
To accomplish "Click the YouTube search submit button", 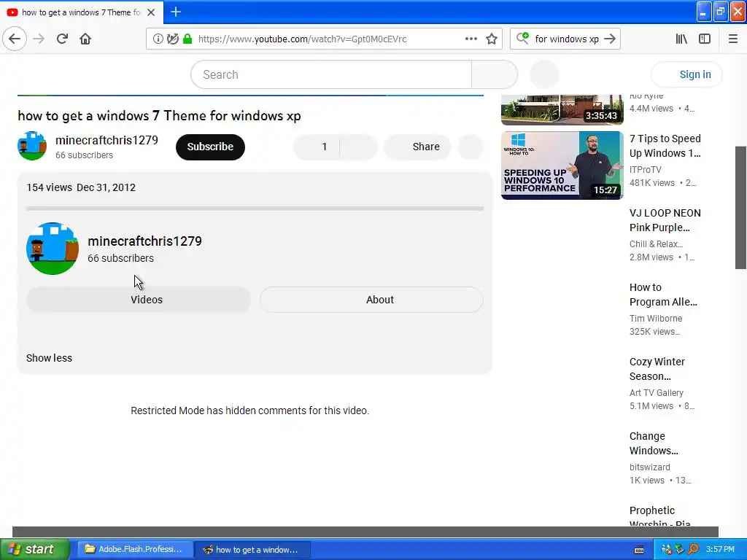I will point(495,75).
